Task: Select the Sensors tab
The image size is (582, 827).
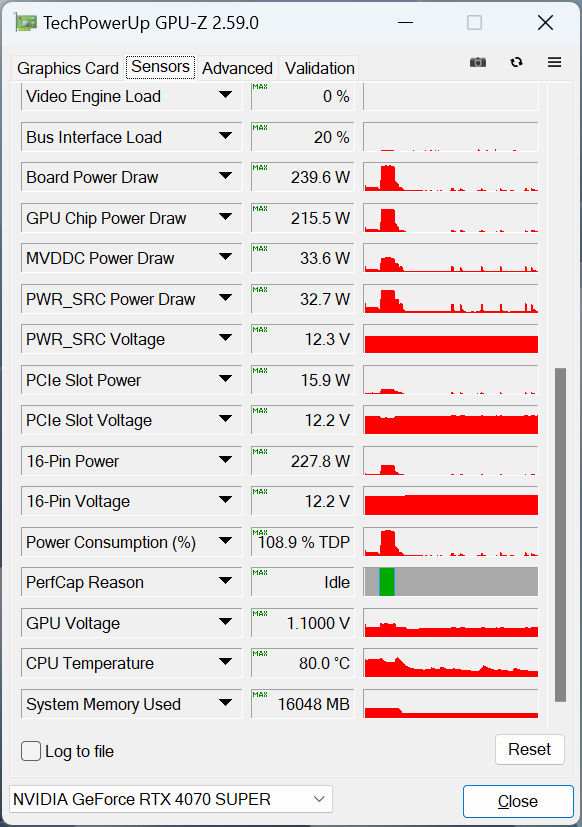Action: pyautogui.click(x=160, y=67)
